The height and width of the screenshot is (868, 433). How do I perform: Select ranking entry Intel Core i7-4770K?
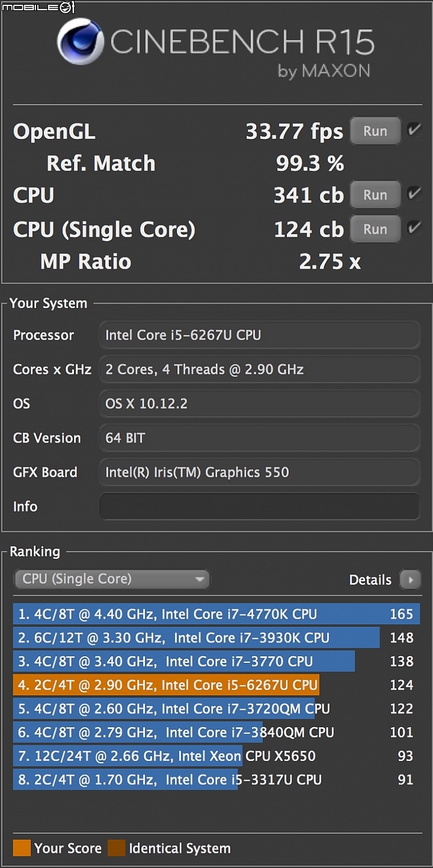tap(216, 614)
